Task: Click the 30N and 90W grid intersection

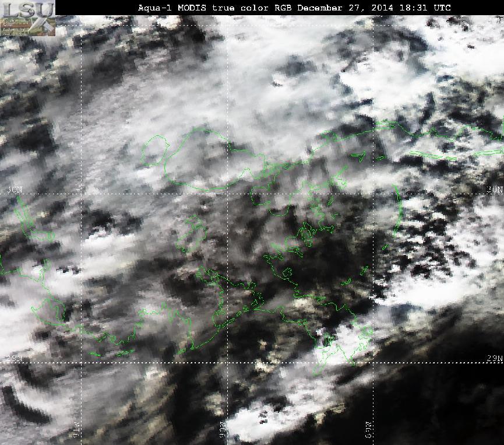Action: click(x=228, y=194)
